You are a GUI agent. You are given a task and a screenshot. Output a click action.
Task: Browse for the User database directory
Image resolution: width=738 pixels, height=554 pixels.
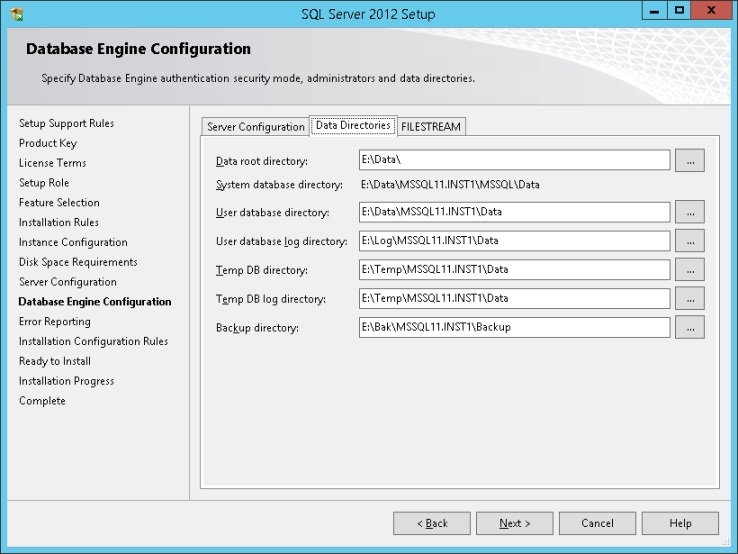[690, 212]
